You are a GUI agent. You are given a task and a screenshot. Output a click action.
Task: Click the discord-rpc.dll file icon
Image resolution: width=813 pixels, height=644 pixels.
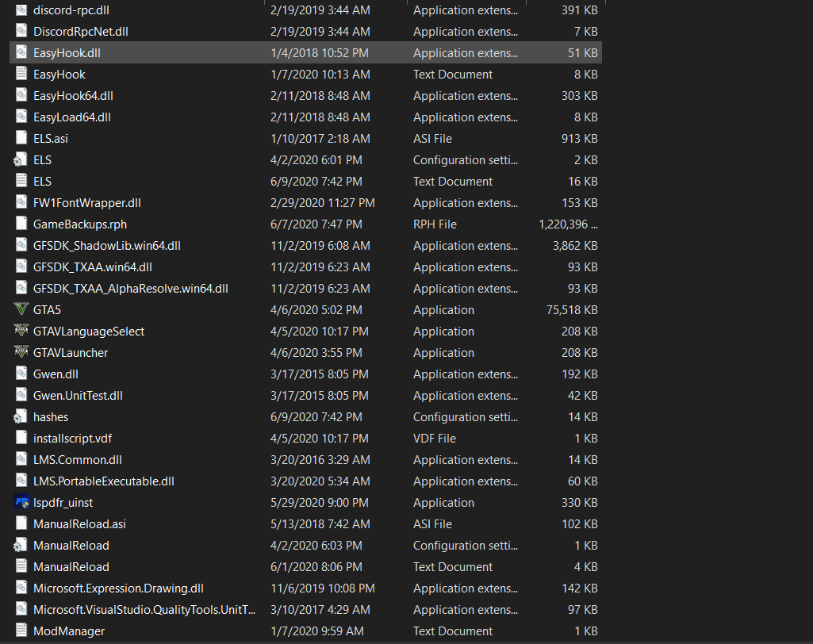(21, 10)
